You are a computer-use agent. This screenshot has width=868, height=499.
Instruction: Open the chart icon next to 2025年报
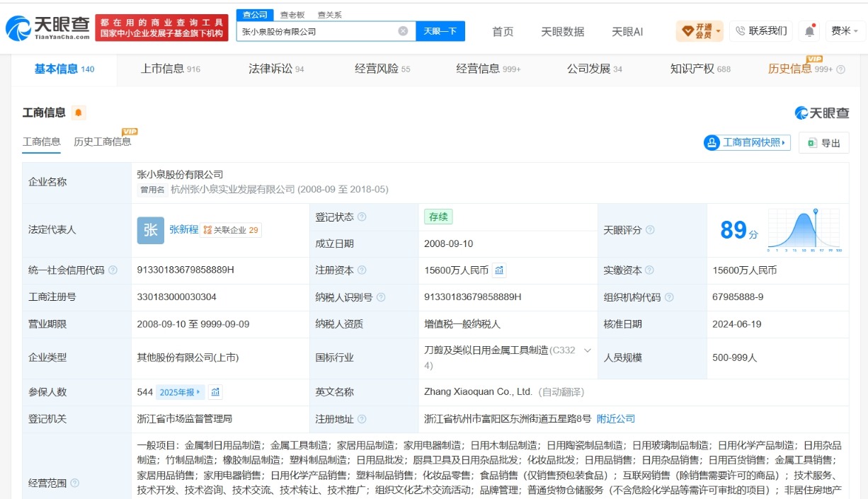click(x=215, y=392)
